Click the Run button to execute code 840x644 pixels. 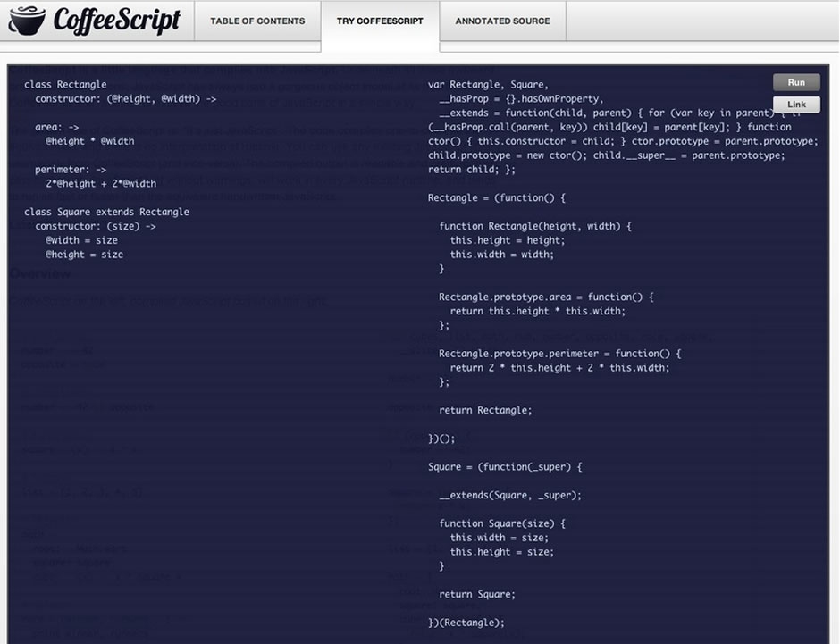pyautogui.click(x=795, y=82)
